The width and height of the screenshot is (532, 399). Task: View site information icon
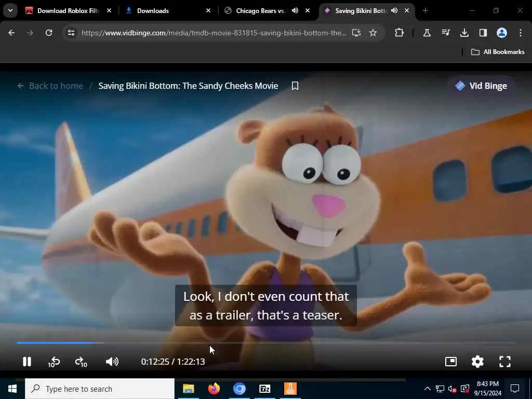(71, 33)
